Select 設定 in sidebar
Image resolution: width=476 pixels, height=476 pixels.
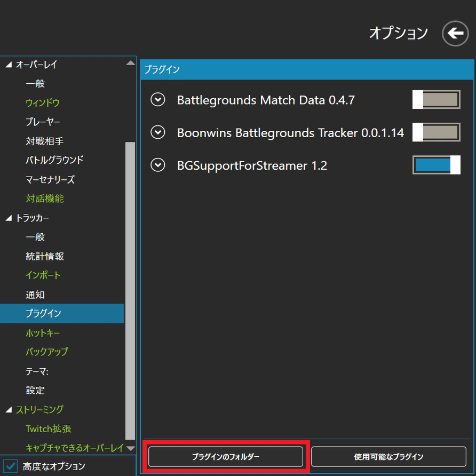pos(35,390)
